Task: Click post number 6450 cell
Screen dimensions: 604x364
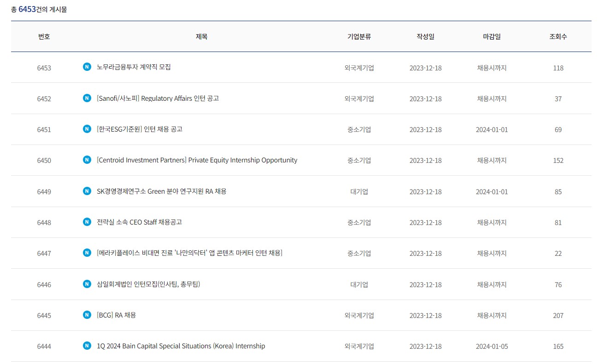Action: (x=44, y=161)
